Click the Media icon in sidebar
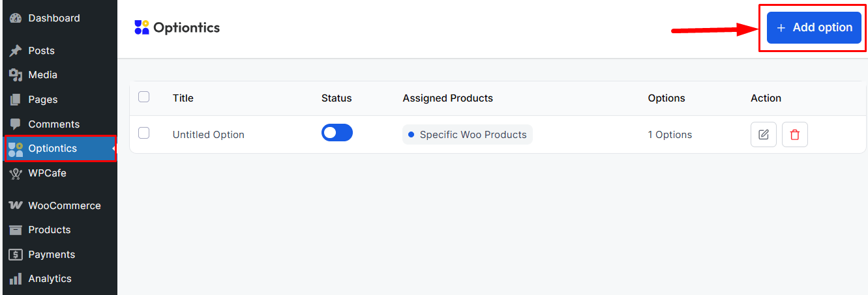 click(16, 75)
